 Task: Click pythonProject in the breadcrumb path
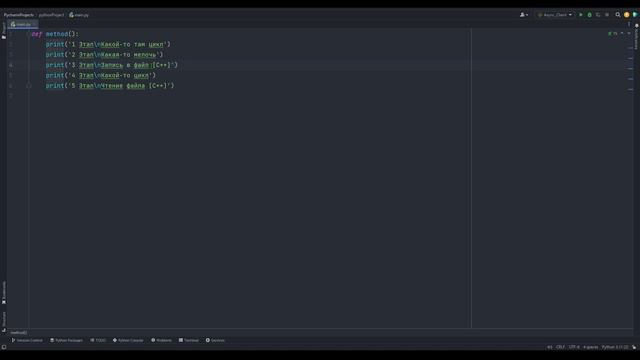point(51,15)
